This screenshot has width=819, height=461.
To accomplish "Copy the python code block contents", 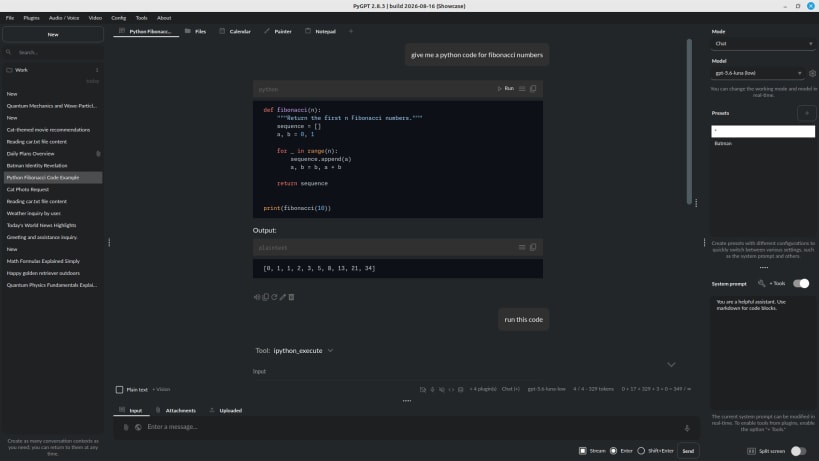I will 533,89.
